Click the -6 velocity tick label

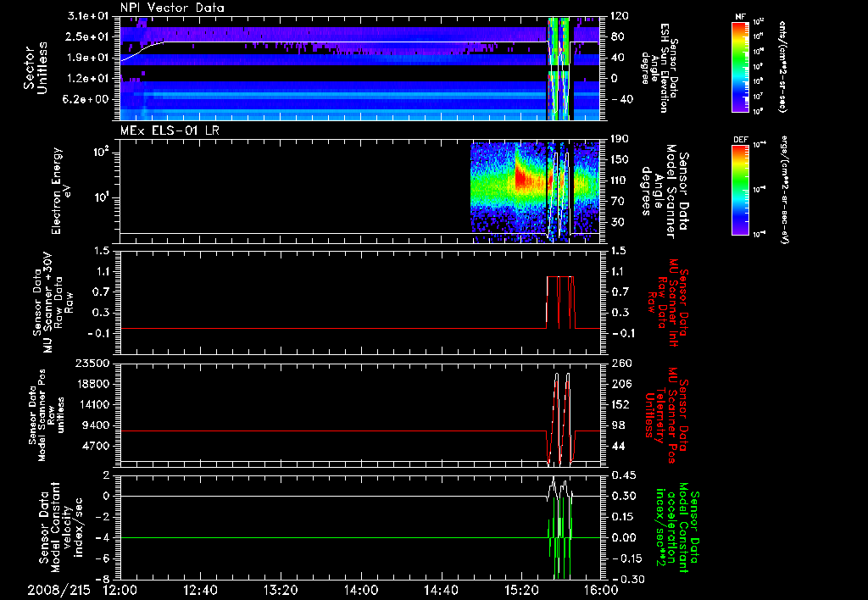104,558
